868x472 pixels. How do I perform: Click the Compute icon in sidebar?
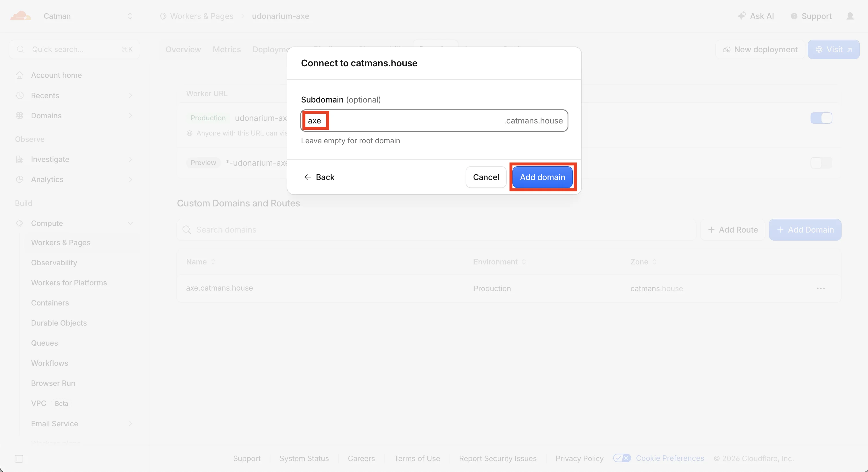[x=20, y=223]
